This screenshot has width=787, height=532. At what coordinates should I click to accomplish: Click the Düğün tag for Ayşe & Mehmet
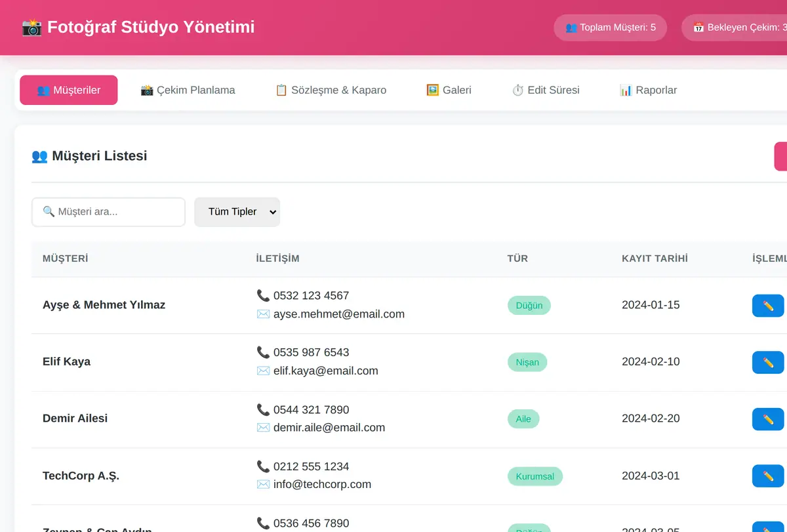[529, 306]
